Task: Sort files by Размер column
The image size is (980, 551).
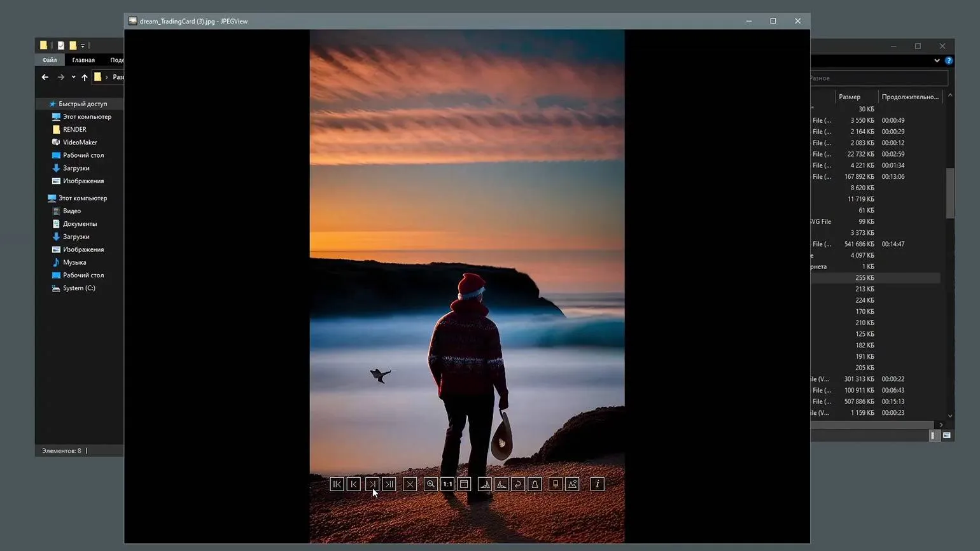Action: click(x=850, y=97)
